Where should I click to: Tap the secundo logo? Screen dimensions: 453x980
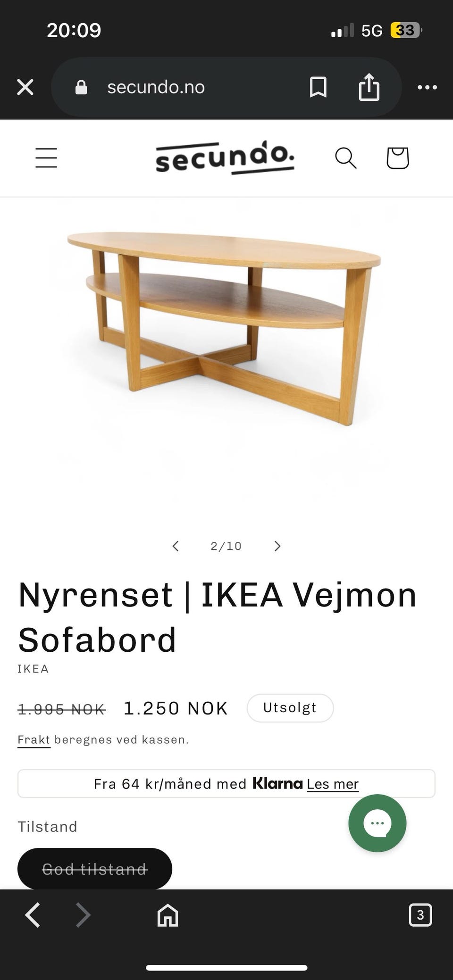coord(225,158)
